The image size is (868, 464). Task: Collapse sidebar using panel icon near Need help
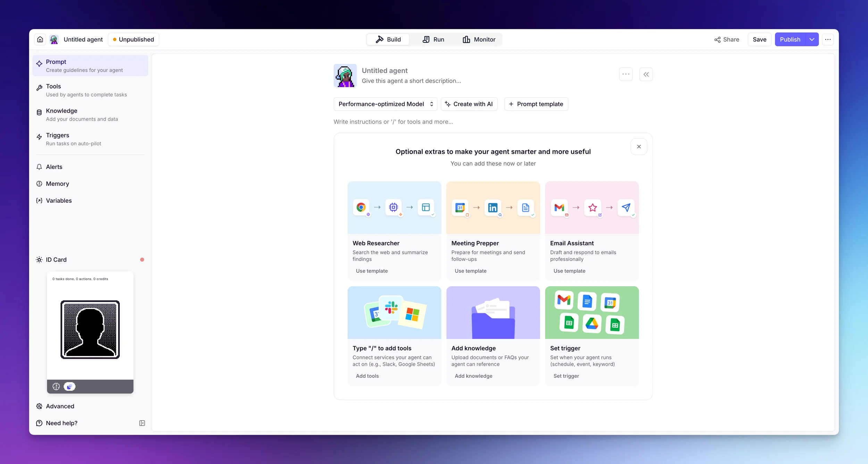[142, 423]
